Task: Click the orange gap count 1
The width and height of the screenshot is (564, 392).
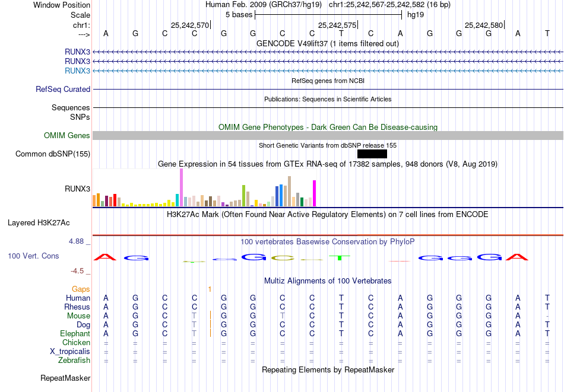Action: pos(210,289)
